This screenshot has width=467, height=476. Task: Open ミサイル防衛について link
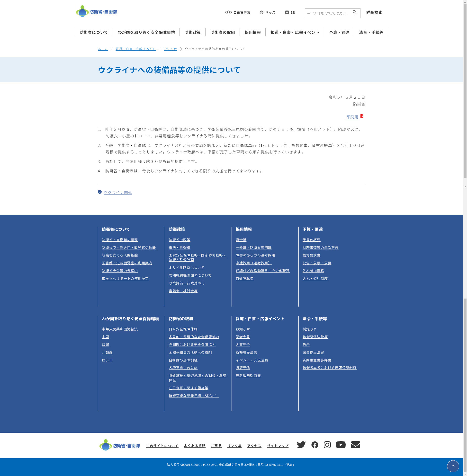(x=186, y=268)
